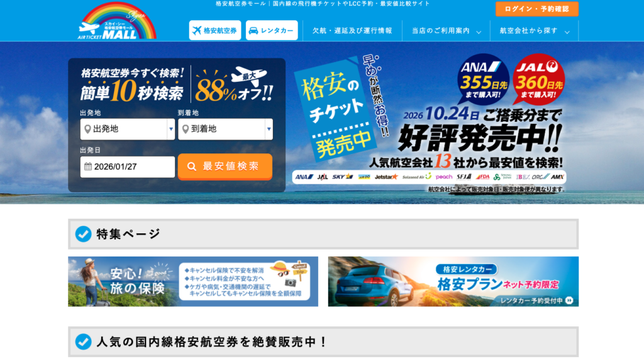The width and height of the screenshot is (644, 359).
Task: Click the magnifier icon on 最安値検索 button
Action: (192, 167)
